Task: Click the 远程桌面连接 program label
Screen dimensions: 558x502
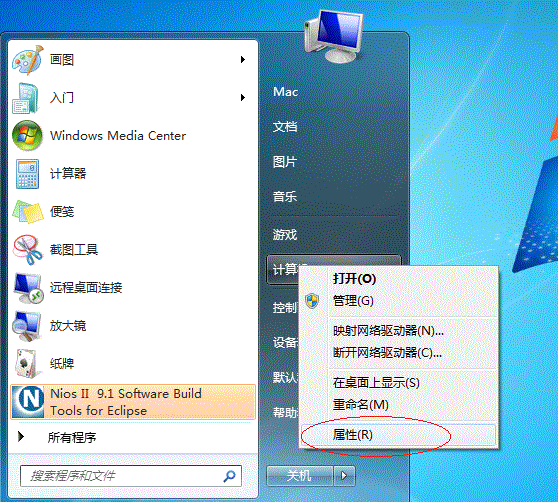Action: pyautogui.click(x=86, y=287)
